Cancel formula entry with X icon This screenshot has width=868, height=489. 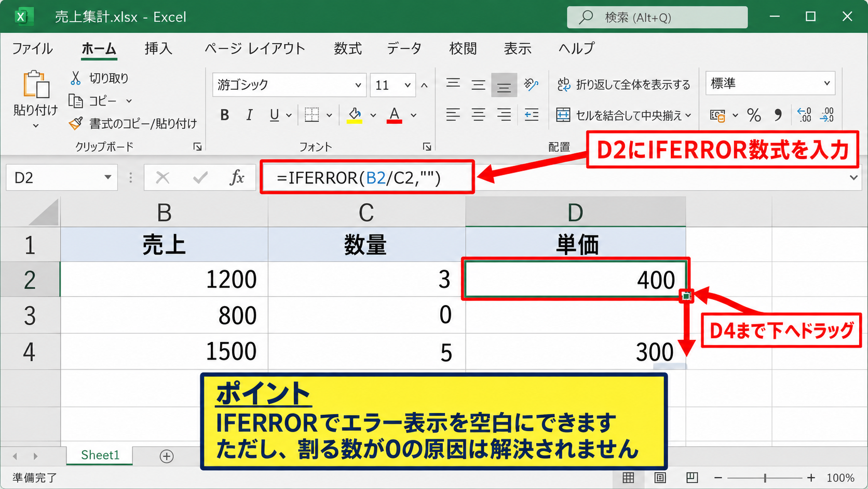point(163,178)
